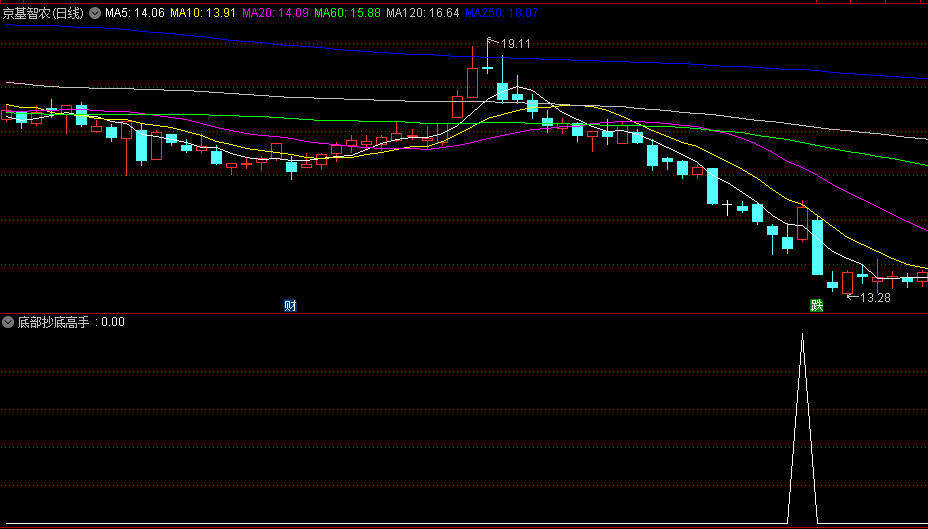Click the tallest red candlestick near 19.11
This screenshot has height=529, width=928.
click(x=472, y=83)
